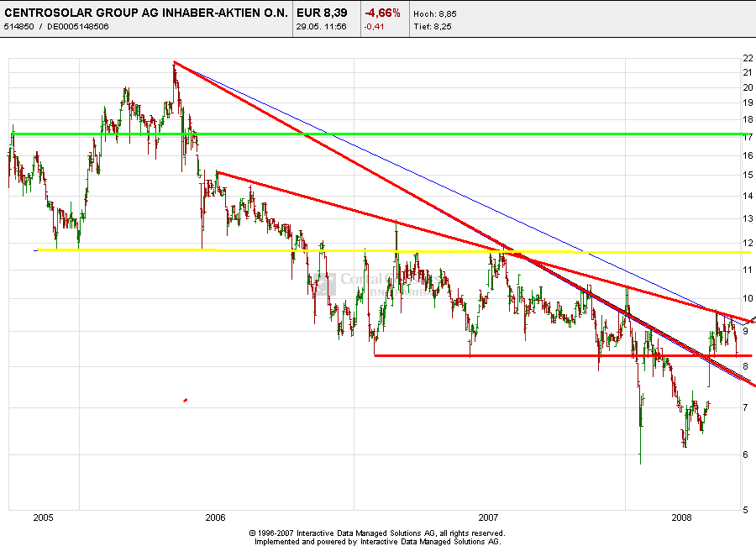This screenshot has height=546, width=756.
Task: Open the 2005 year axis label
Action: coord(44,518)
